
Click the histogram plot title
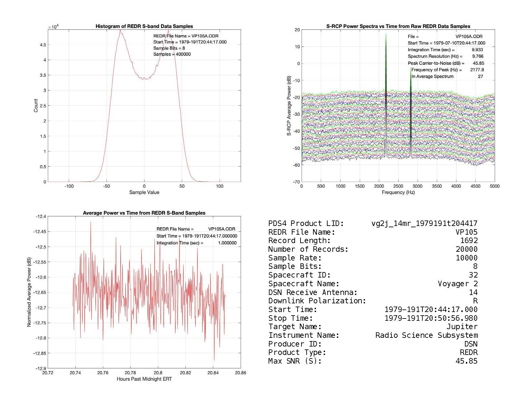(x=144, y=26)
